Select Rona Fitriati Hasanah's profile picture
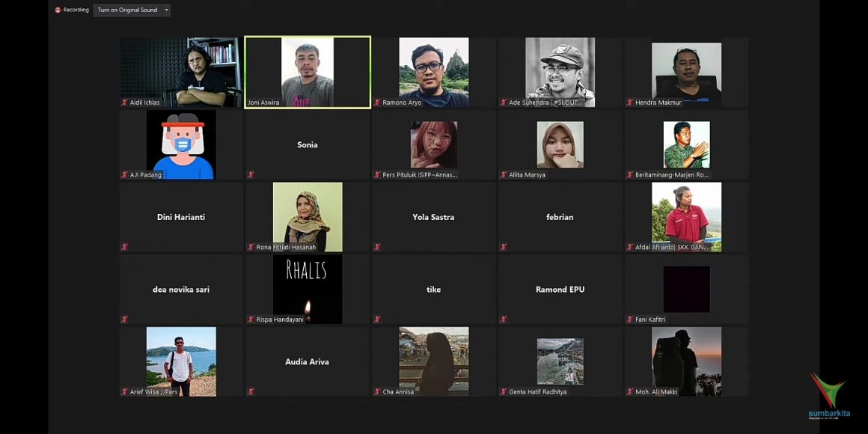868x434 pixels. coord(308,216)
